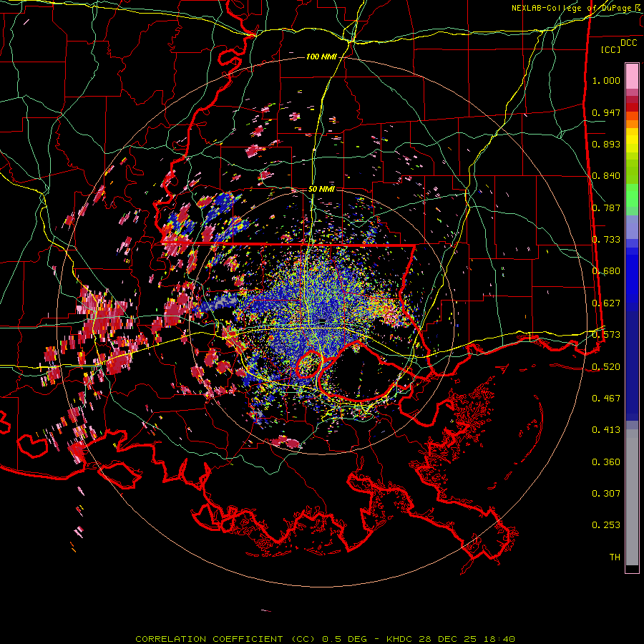
Task: Click the 50 NMI range ring label
Action: pyautogui.click(x=321, y=189)
